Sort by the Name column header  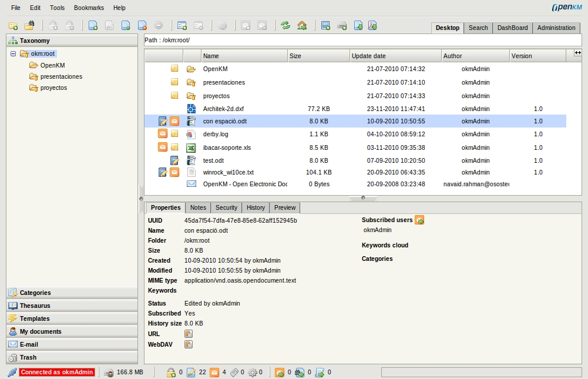(244, 56)
